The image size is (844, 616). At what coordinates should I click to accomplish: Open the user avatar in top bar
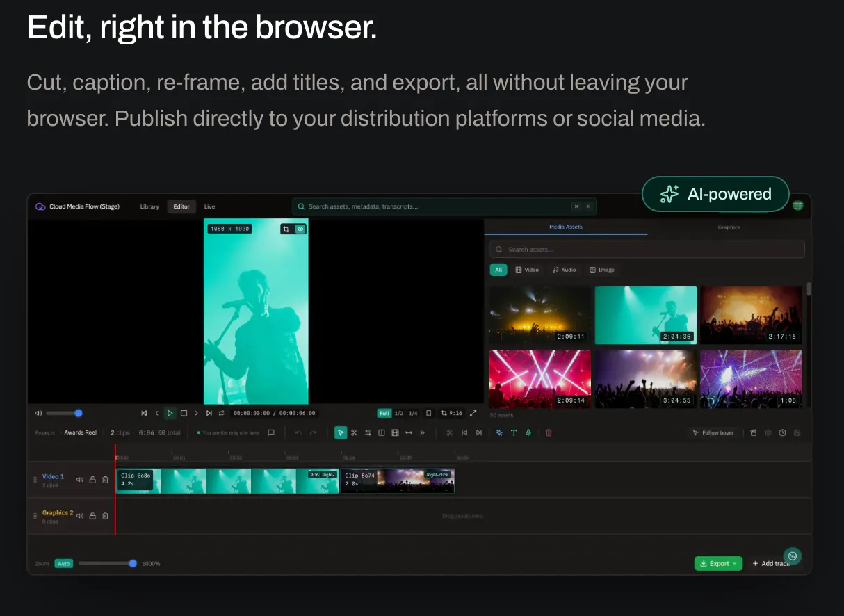[x=797, y=206]
